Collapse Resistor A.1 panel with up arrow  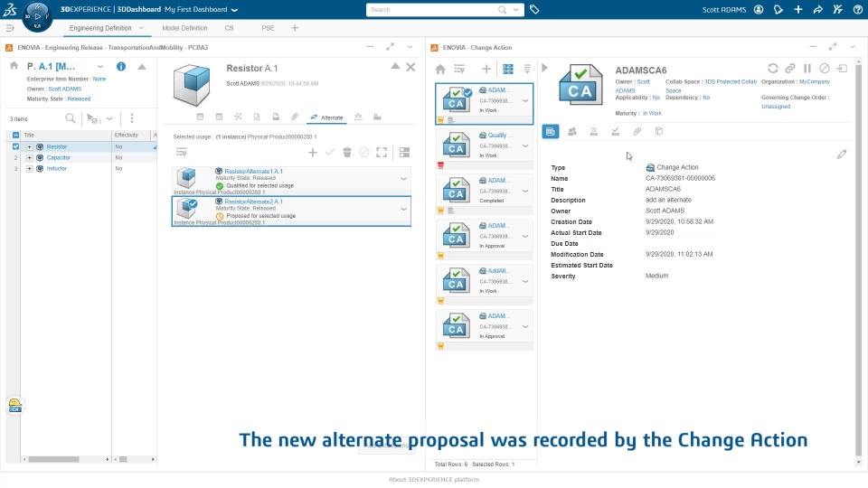pos(395,66)
